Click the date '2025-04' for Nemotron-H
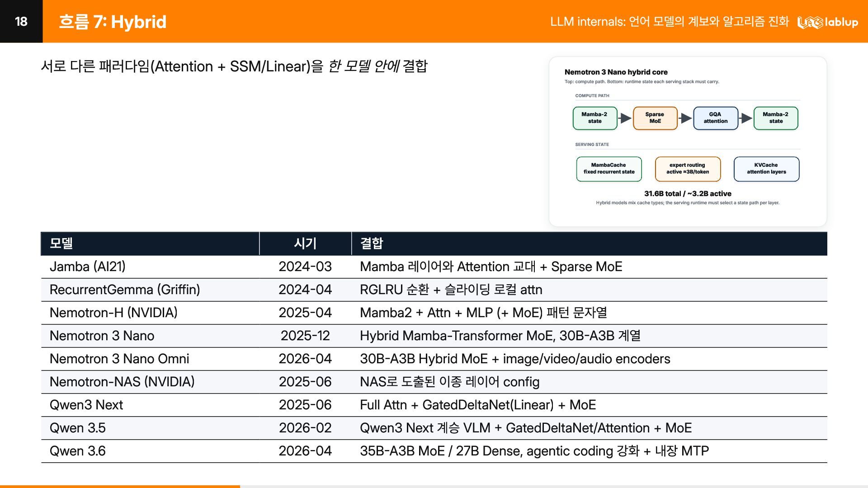868x488 pixels. (305, 313)
